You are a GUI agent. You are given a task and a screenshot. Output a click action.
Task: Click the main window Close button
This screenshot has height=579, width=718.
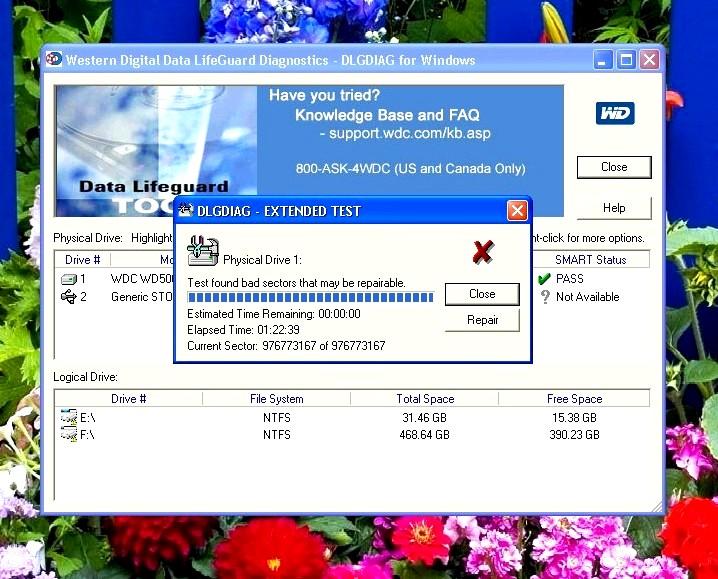click(x=614, y=167)
